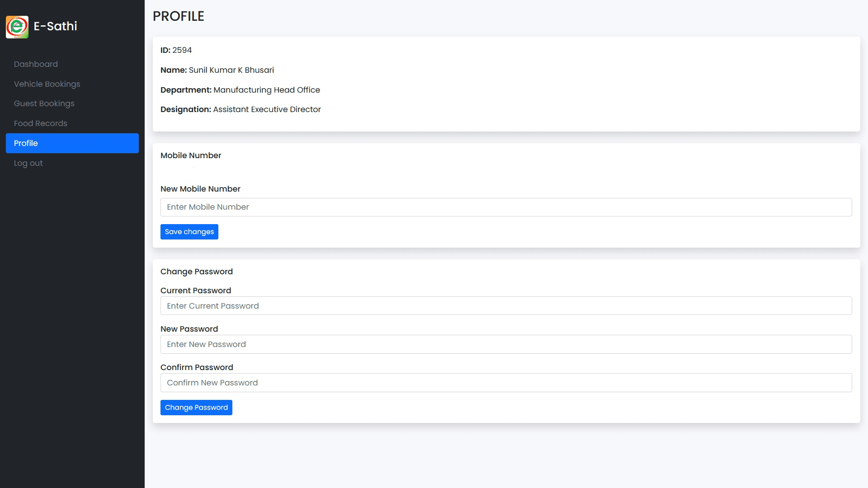Click the New Mobile Number label

click(200, 188)
